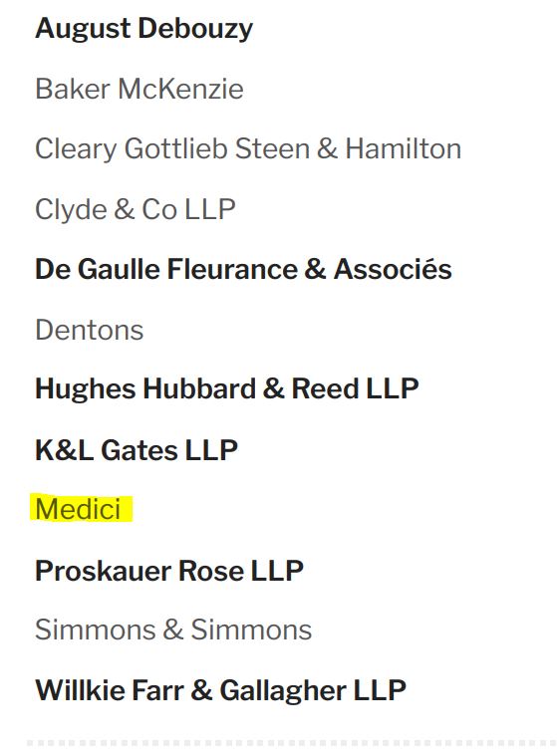The width and height of the screenshot is (557, 756).
Task: Click the Clyde & Co LLP listing
Action: (x=136, y=209)
